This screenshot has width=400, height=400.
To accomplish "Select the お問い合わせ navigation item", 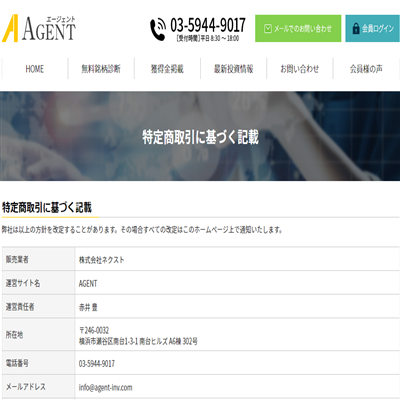I will (300, 69).
